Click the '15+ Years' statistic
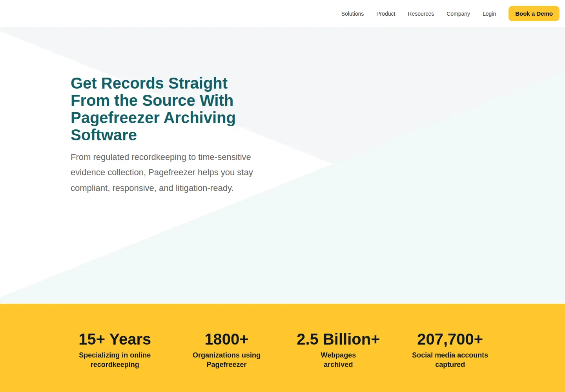This screenshot has height=392, width=565. 115,339
